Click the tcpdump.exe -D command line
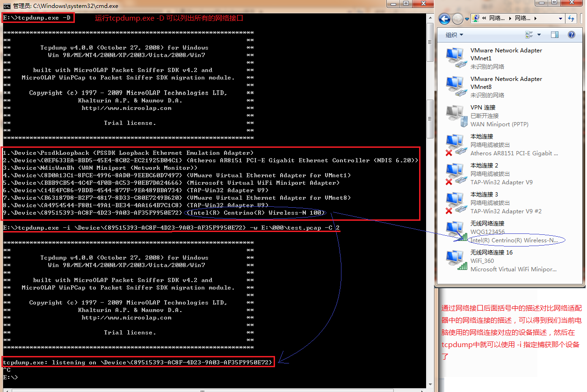 (37, 18)
